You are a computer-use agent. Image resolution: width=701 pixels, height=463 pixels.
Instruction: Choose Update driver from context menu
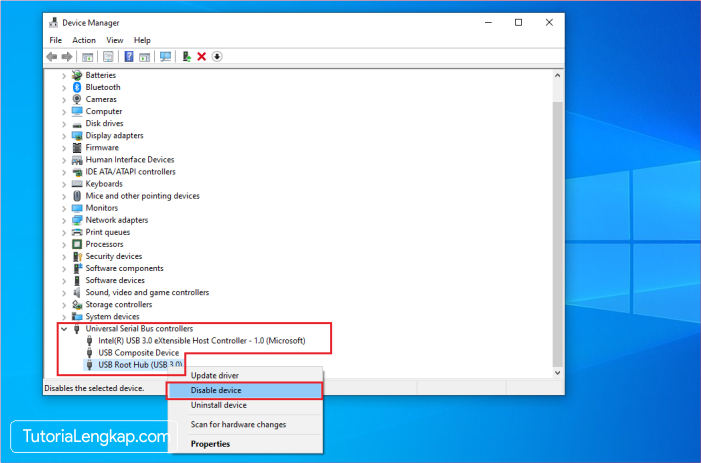(245, 375)
